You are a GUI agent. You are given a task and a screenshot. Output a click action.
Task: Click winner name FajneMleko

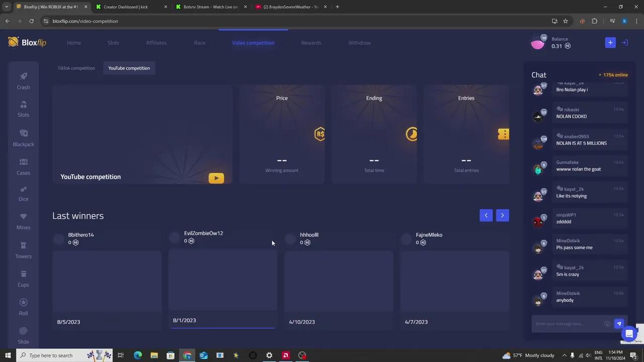click(x=429, y=235)
